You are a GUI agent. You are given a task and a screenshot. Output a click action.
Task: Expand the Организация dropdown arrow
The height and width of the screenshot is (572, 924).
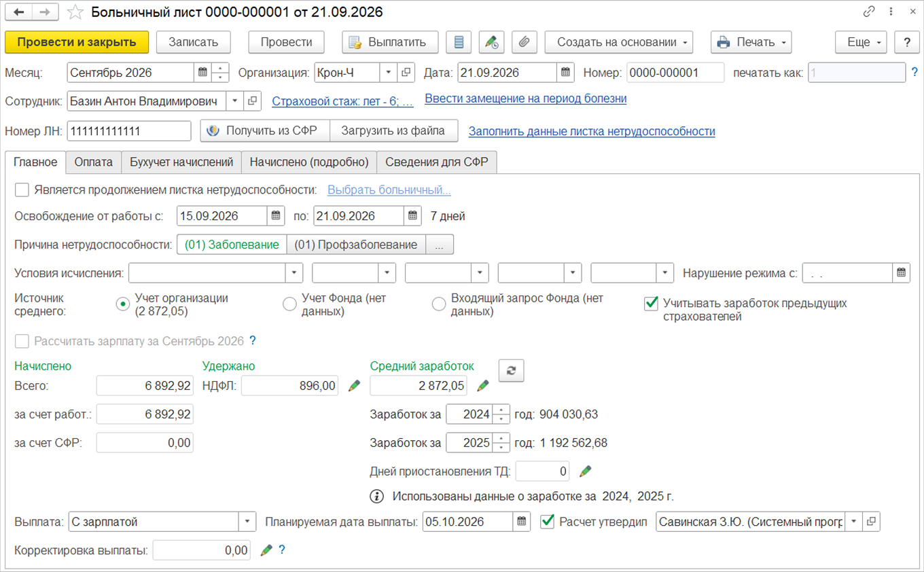pyautogui.click(x=388, y=73)
